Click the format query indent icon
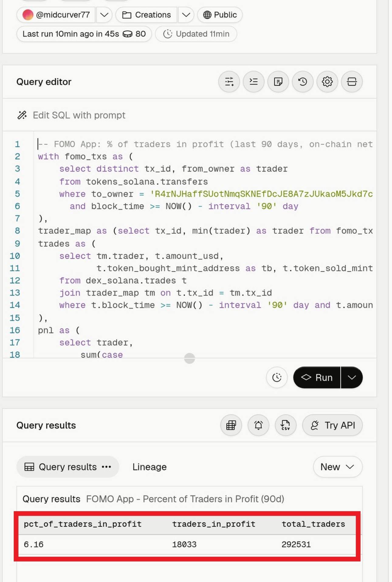The height and width of the screenshot is (582, 392). (x=253, y=82)
